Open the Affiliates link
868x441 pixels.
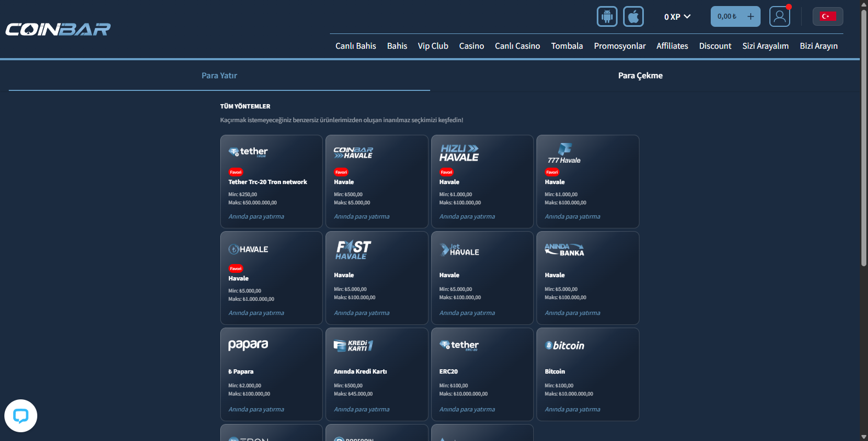[x=672, y=46]
